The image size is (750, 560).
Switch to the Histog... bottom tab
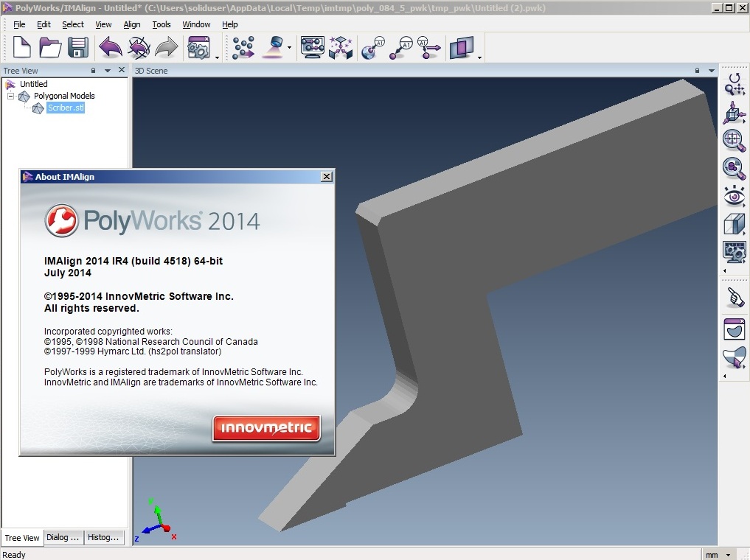point(104,538)
